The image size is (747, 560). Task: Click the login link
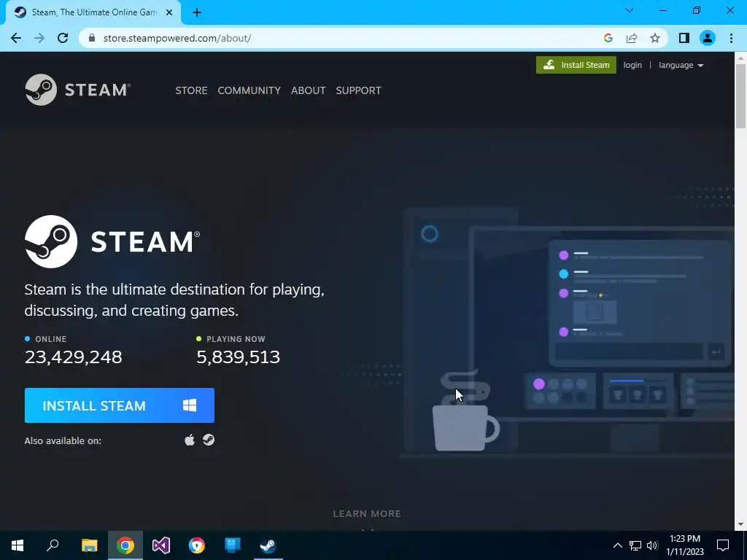[x=632, y=65]
